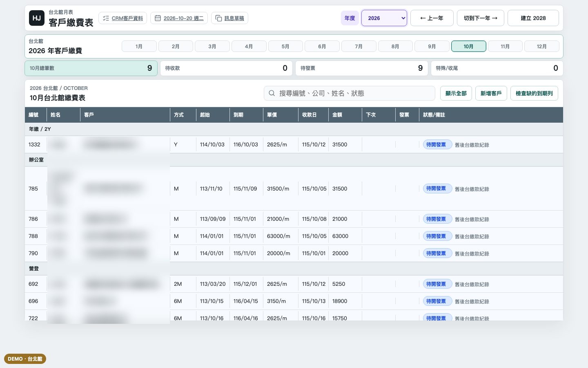This screenshot has height=368, width=588.
Task: Filter by 特殊/收尾 summary card
Action: (x=497, y=68)
